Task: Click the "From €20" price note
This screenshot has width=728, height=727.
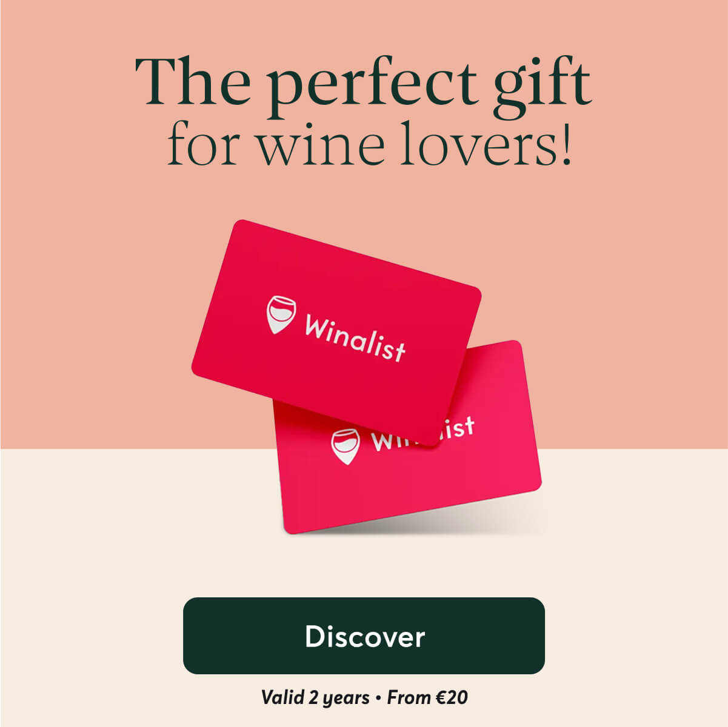Action: (427, 697)
